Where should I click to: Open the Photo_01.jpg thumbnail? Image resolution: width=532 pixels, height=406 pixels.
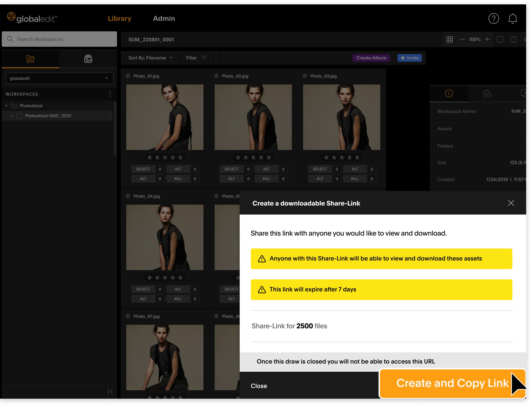165,117
